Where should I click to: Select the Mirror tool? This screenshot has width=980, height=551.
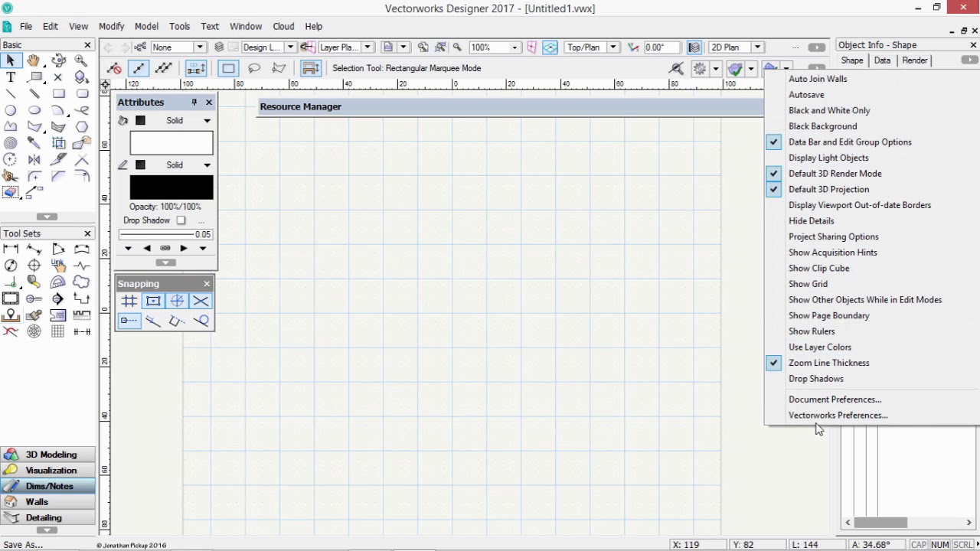[x=34, y=160]
